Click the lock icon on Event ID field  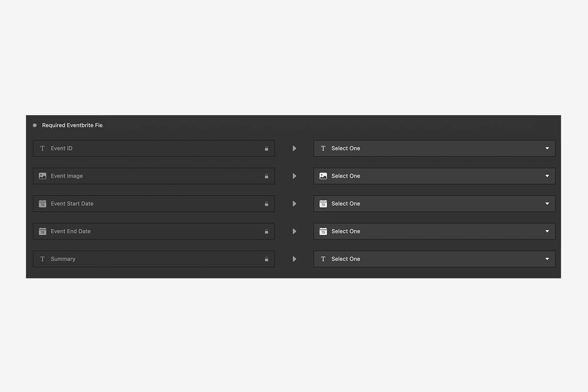click(x=267, y=148)
